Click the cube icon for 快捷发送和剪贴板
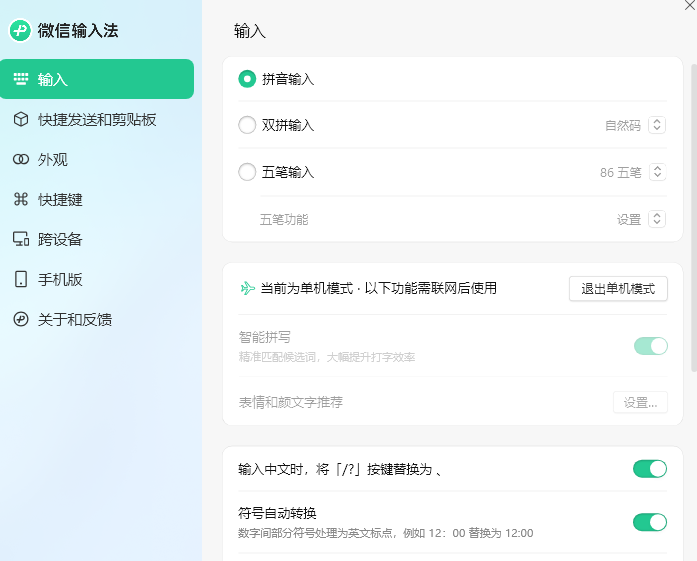 20,120
